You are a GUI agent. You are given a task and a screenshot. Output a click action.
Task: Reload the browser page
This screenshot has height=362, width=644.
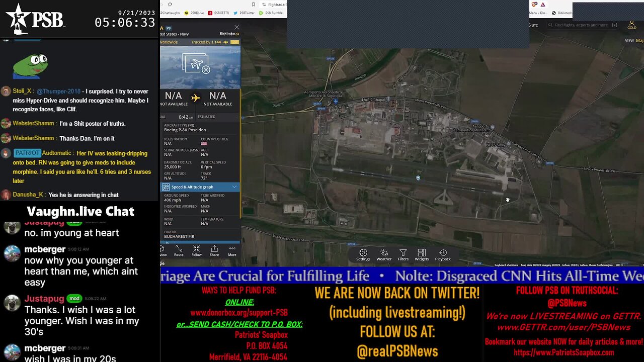[170, 5]
